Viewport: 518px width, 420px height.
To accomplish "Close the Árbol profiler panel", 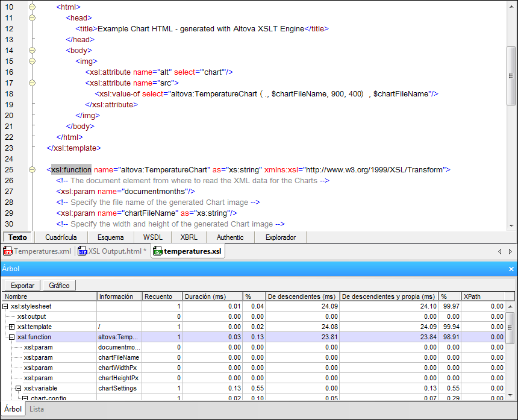I will [x=511, y=269].
